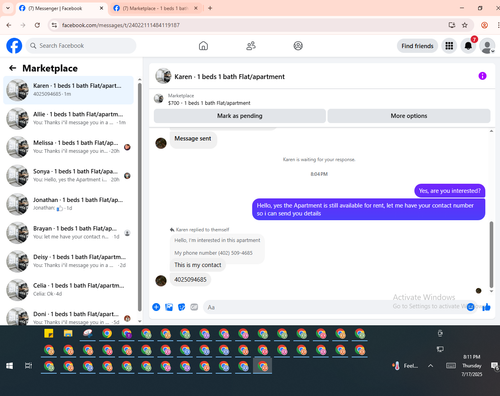Click Mark as pending button
Viewport: 500px width, 396px height.
tap(240, 116)
